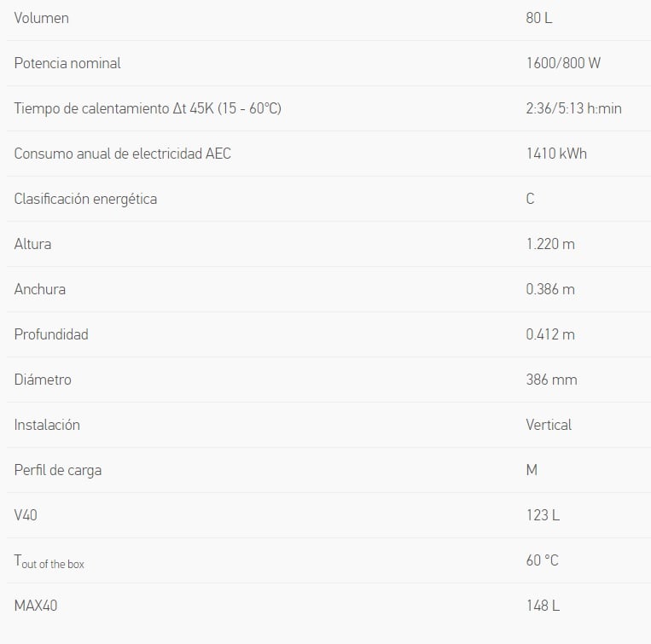
Task: Select the 80 L volume value
Action: coord(539,18)
